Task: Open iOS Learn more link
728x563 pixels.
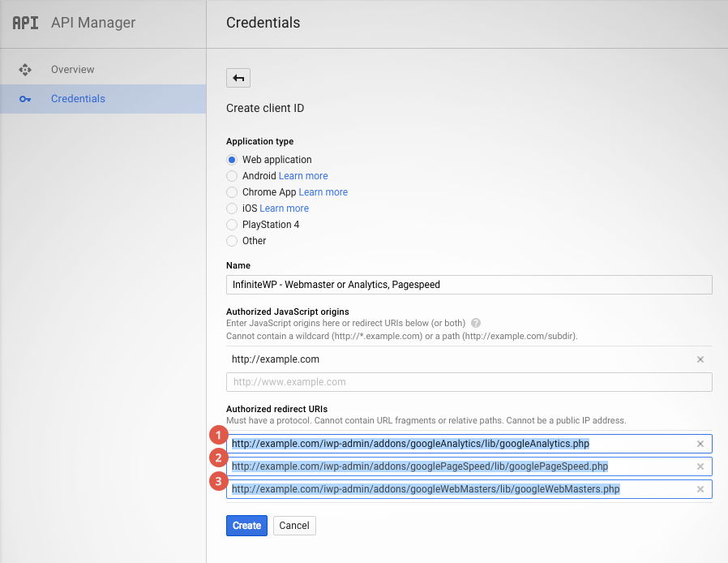Action: (284, 208)
